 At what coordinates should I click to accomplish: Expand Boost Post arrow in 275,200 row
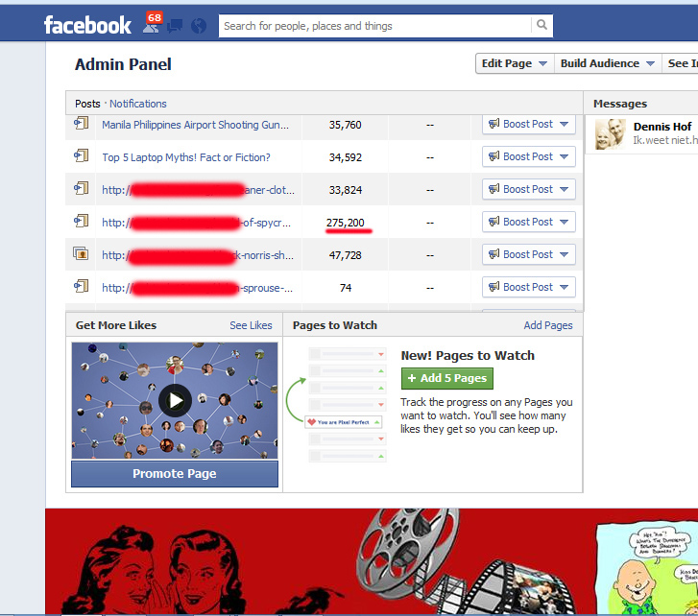tap(564, 222)
